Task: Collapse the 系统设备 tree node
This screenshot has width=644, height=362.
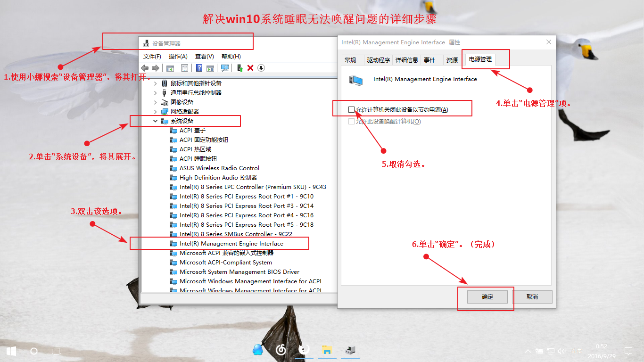Action: coord(155,121)
